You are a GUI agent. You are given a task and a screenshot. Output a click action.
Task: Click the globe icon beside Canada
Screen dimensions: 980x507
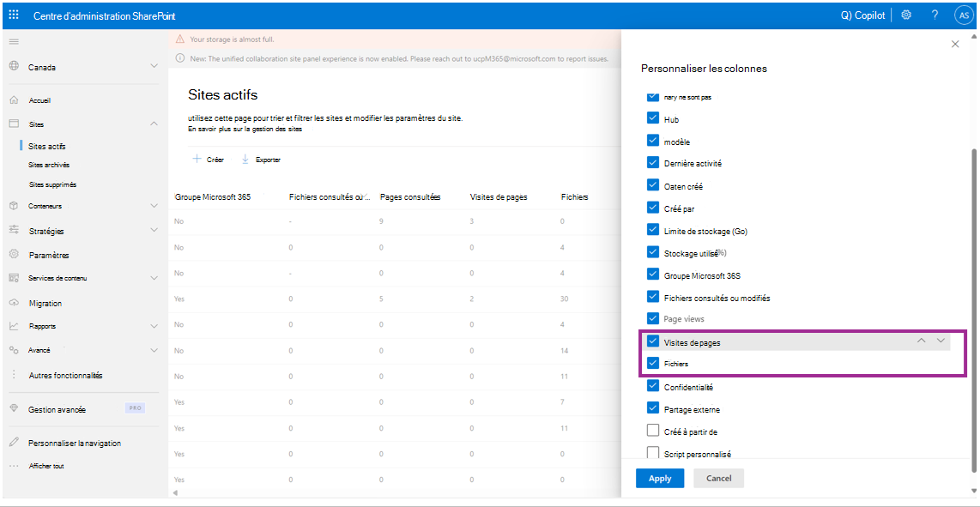coord(14,66)
